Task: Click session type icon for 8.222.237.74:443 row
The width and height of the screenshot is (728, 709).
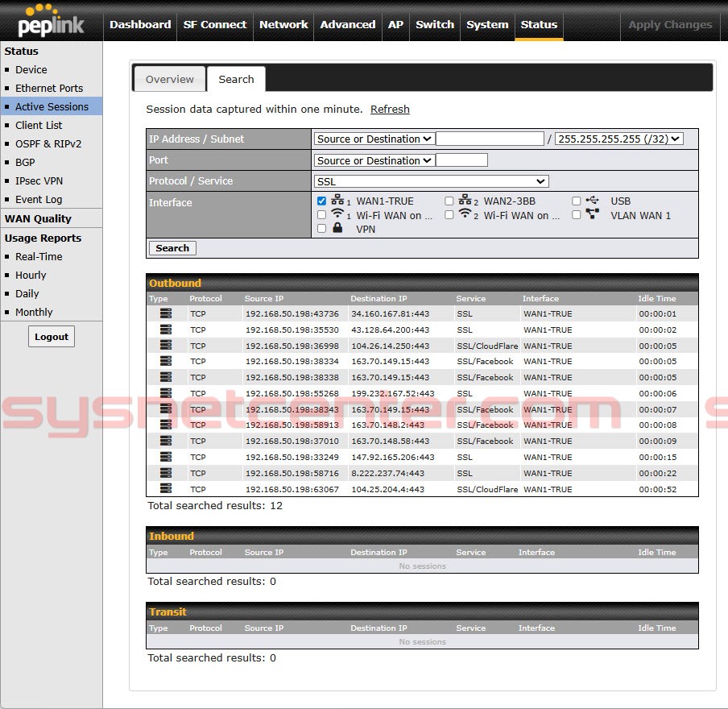Action: [x=166, y=473]
